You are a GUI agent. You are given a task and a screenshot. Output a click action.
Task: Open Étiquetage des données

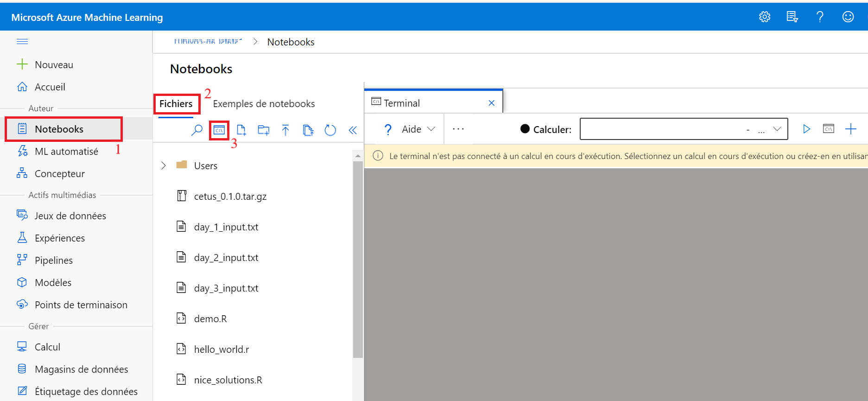click(77, 391)
